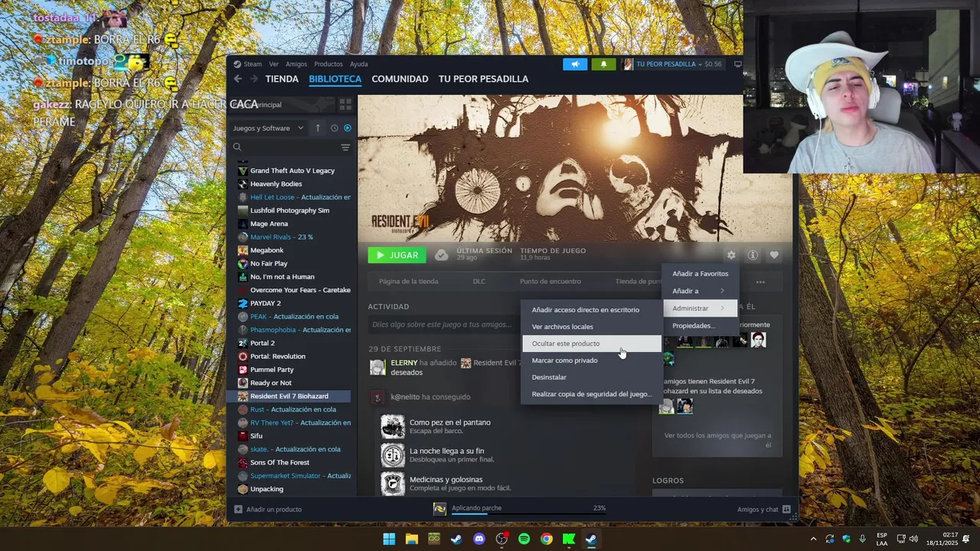This screenshot has width=980, height=551.
Task: Click the cloud sync status icon
Action: (441, 255)
